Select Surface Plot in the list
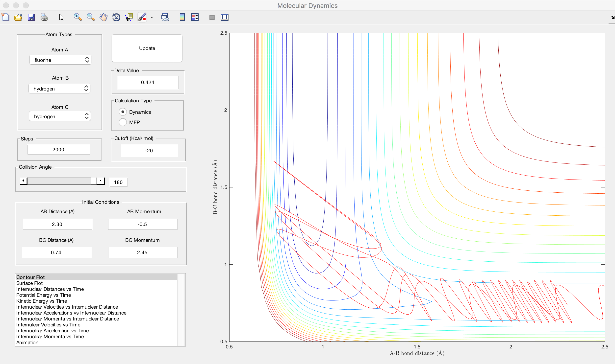This screenshot has height=364, width=615. click(x=29, y=283)
